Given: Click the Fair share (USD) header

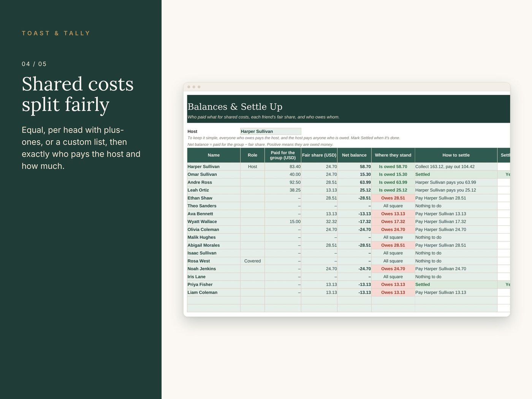Looking at the screenshot, I should click(319, 155).
